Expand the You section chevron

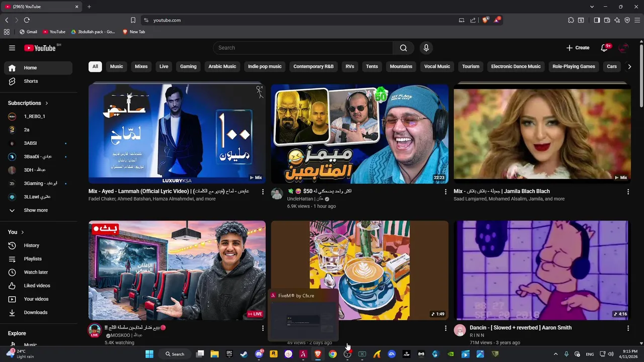(23, 232)
